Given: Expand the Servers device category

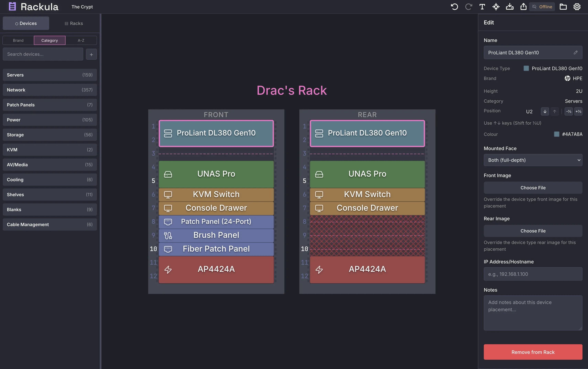Looking at the screenshot, I should pos(50,75).
